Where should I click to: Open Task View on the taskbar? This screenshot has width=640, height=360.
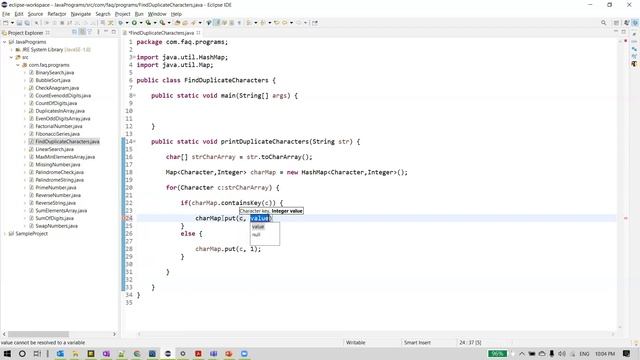point(37,354)
